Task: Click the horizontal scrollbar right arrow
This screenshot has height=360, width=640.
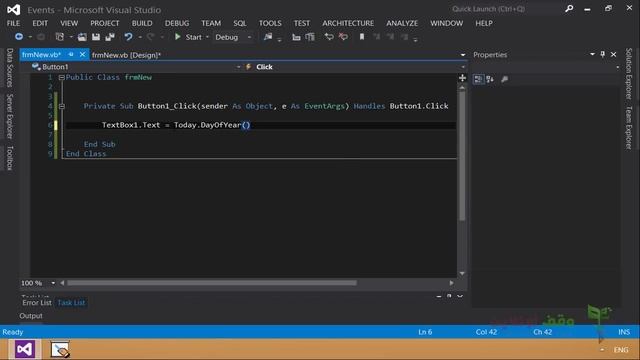Action: tap(451, 283)
